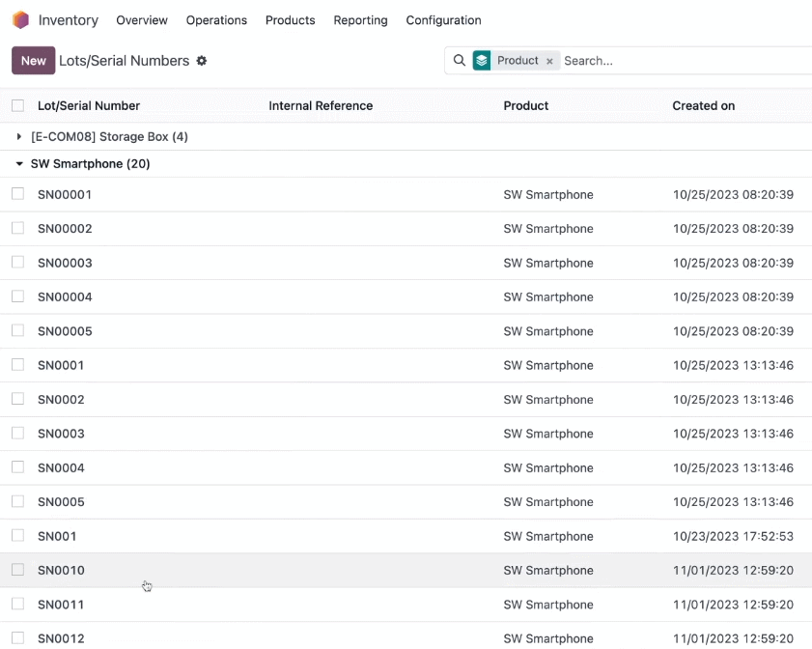Open the Overview menu
This screenshot has width=812, height=649.
(x=142, y=20)
